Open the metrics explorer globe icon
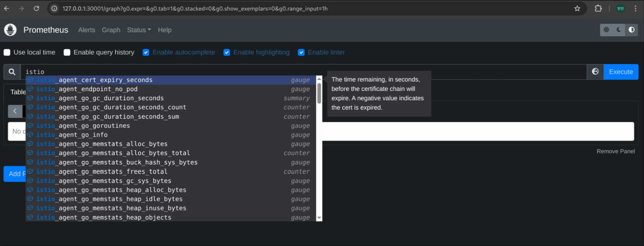644x246 pixels. point(595,72)
